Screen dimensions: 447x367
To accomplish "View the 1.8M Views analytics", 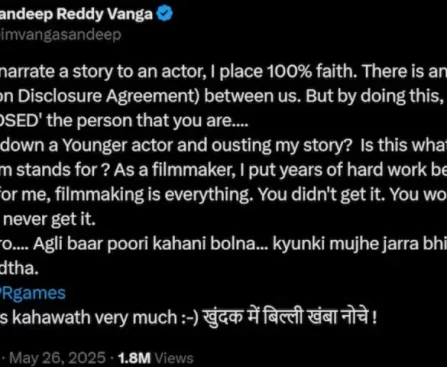I will tap(156, 358).
